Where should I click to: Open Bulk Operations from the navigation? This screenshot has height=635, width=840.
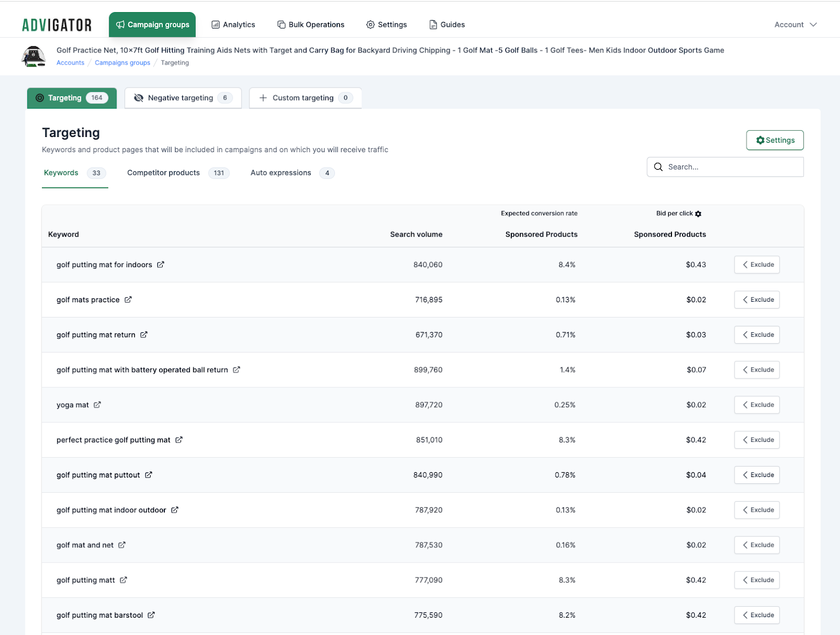point(311,25)
